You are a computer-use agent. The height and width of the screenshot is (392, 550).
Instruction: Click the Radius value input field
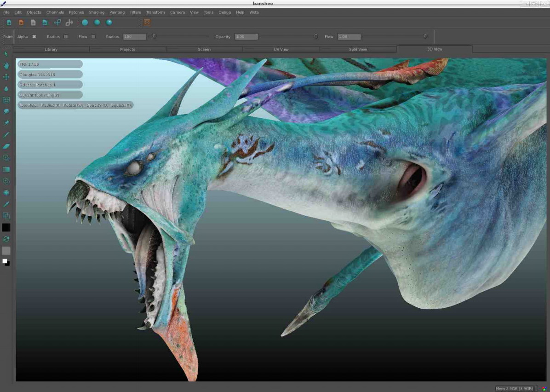(x=135, y=37)
